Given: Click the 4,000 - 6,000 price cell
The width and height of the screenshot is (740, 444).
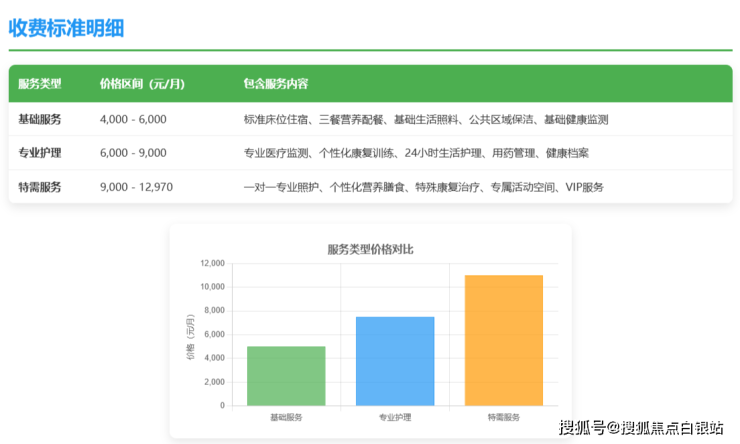Looking at the screenshot, I should click(133, 119).
